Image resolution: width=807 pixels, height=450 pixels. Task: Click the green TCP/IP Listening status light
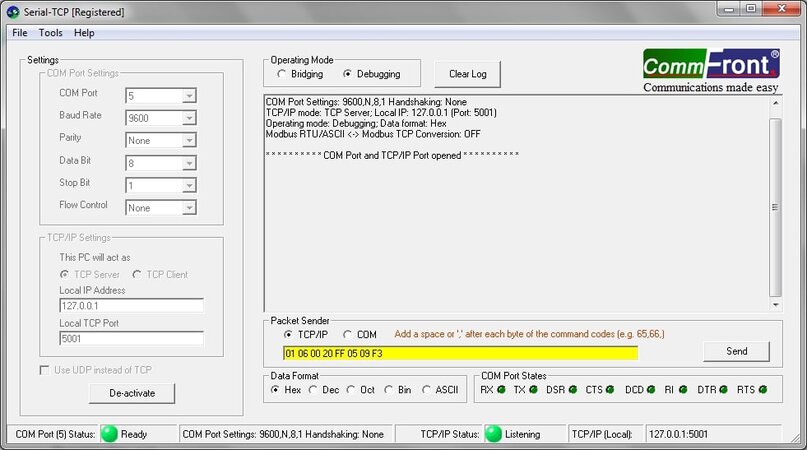493,434
